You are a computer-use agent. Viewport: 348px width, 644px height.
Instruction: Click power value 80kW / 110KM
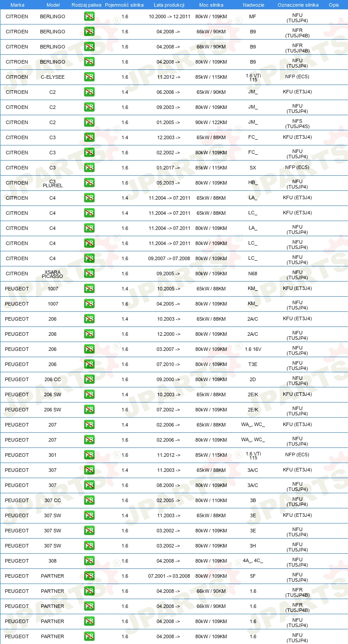[211, 500]
